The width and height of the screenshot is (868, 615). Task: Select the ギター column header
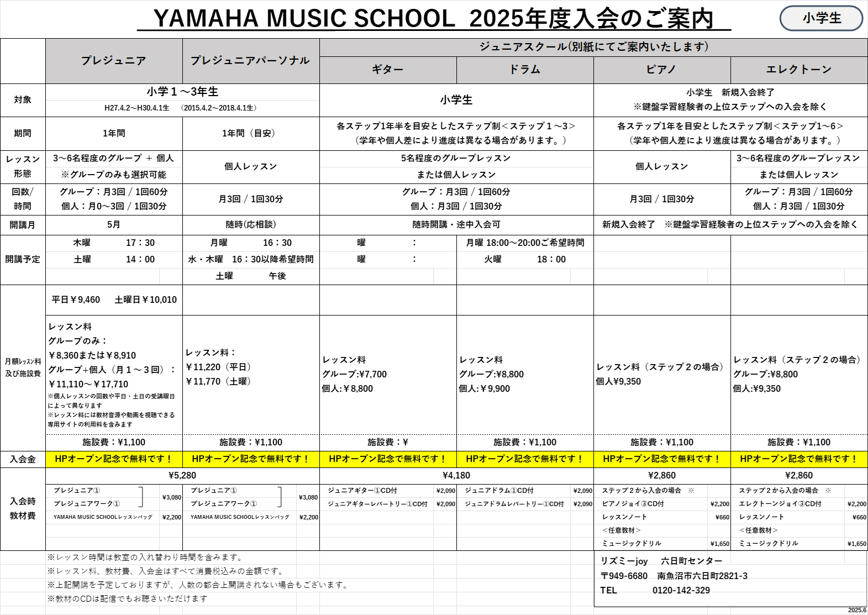(388, 70)
